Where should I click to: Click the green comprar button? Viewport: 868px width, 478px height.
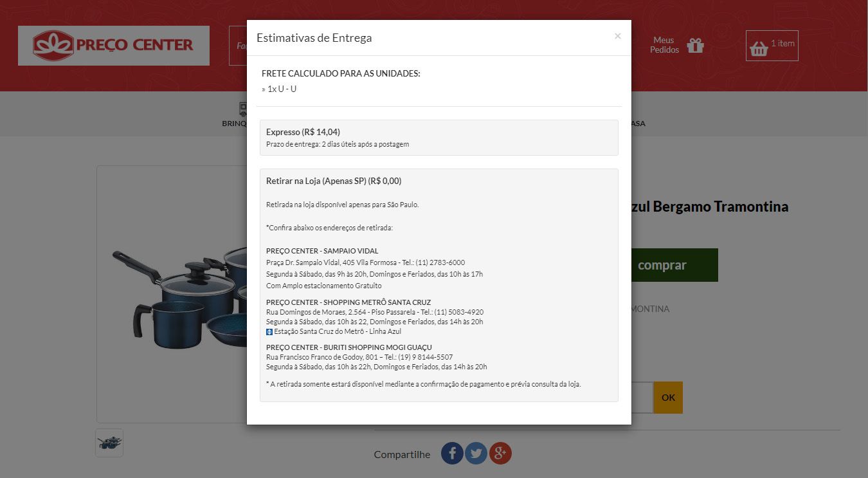[674, 265]
